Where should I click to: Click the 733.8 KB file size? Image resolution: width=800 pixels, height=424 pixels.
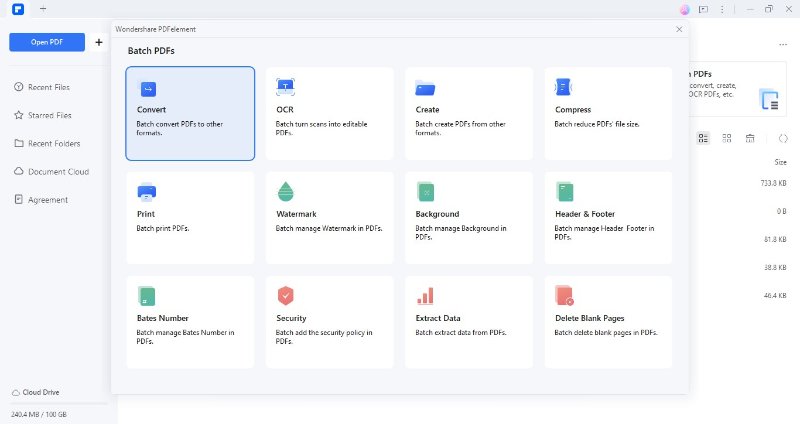click(773, 183)
